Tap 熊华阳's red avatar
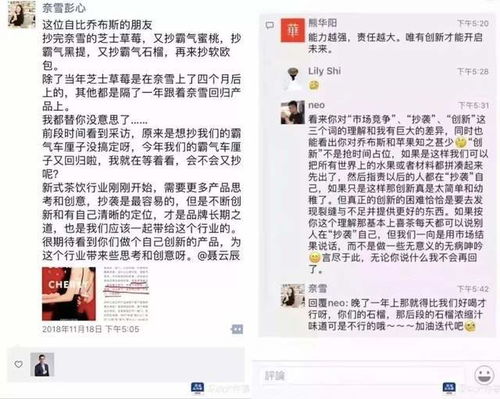Image resolution: width=500 pixels, height=399 pixels. point(293,30)
